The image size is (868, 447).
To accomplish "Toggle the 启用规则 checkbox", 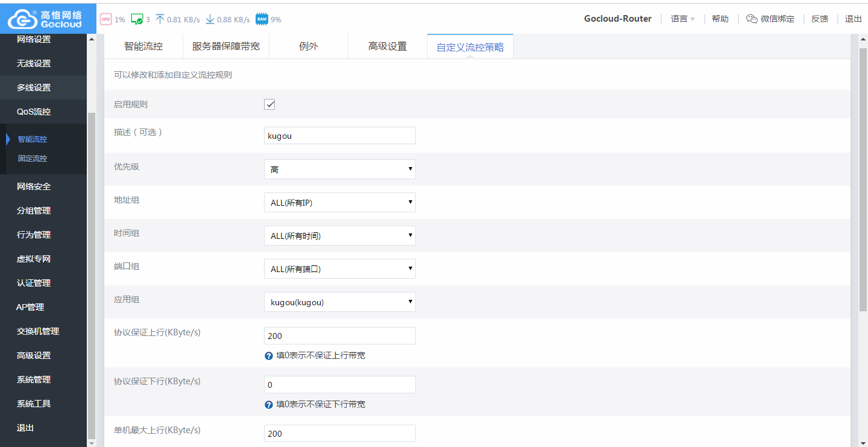I will coord(269,104).
